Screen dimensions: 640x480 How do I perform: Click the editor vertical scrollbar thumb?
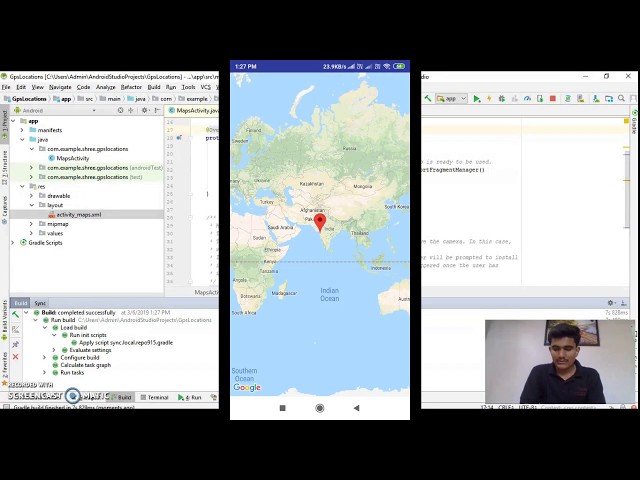(x=627, y=189)
